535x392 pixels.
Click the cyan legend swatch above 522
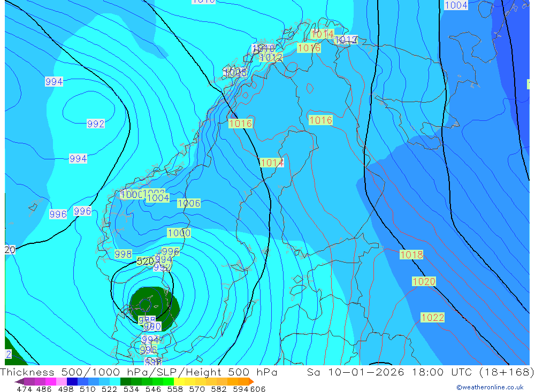(x=115, y=381)
